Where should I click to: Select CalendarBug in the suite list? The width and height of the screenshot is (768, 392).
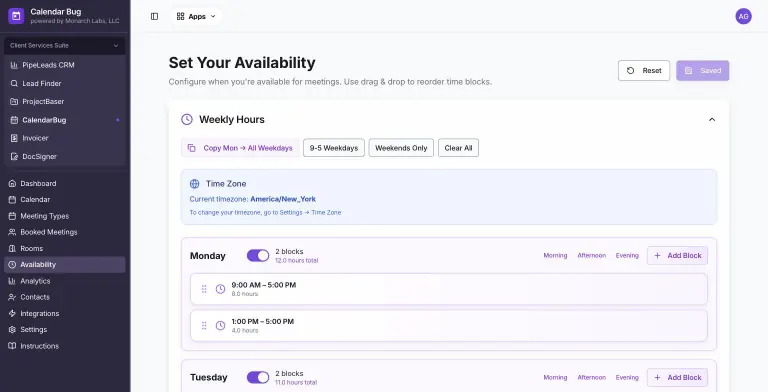tap(65, 120)
